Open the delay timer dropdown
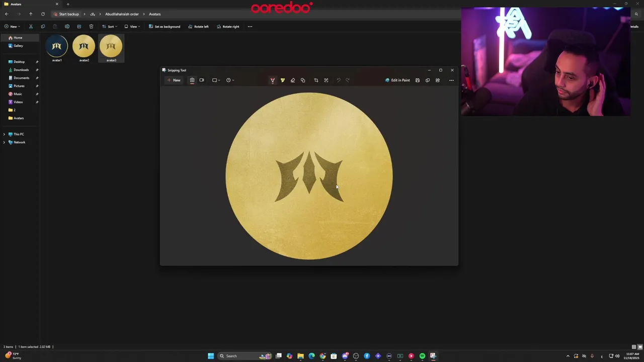 click(230, 80)
